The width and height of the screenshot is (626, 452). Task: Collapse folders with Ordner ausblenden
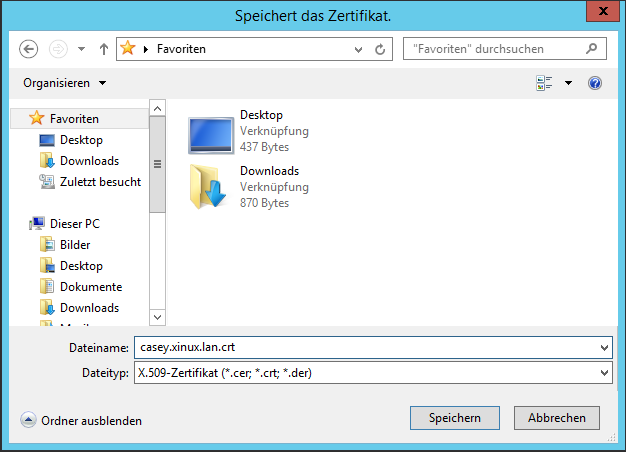click(x=81, y=421)
